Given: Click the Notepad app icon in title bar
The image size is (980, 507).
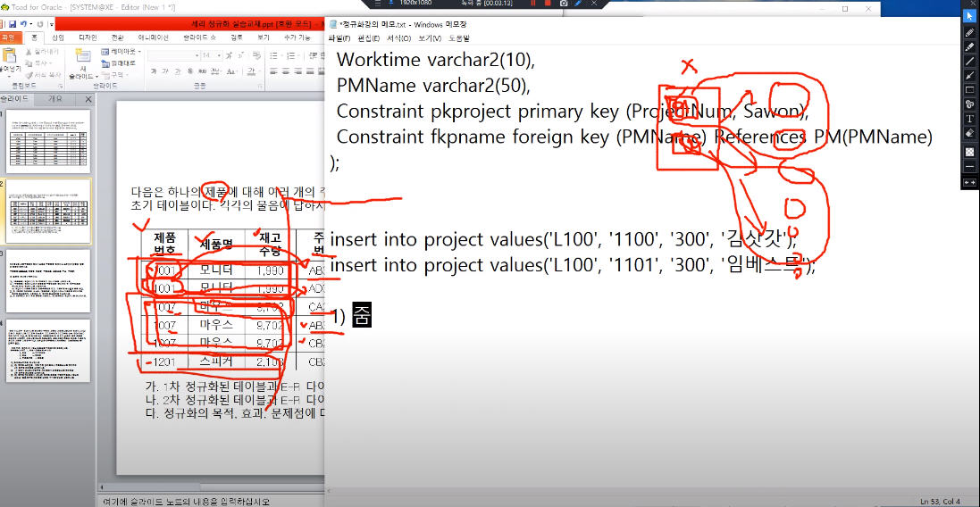Looking at the screenshot, I should pos(333,24).
